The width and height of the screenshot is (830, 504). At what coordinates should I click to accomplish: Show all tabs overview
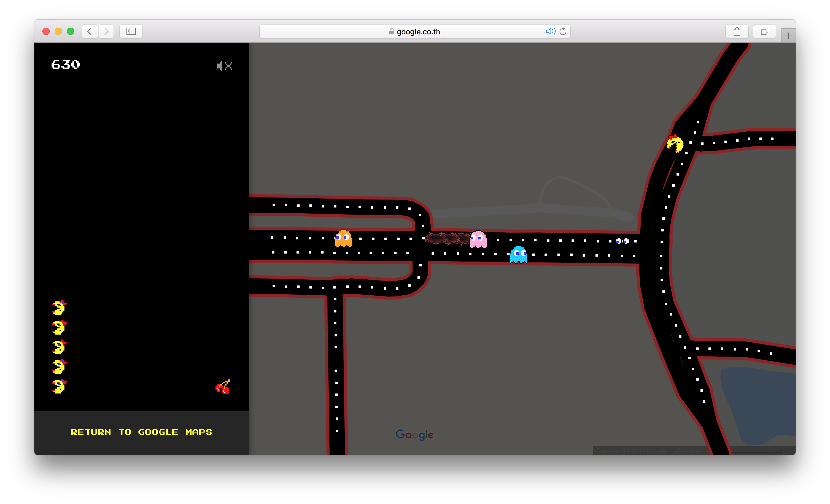(765, 31)
